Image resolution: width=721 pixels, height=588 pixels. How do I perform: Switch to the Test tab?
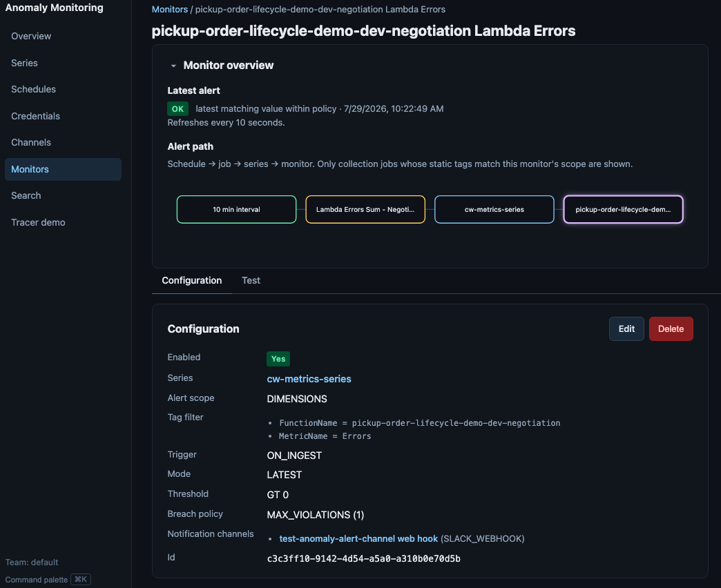click(x=251, y=280)
